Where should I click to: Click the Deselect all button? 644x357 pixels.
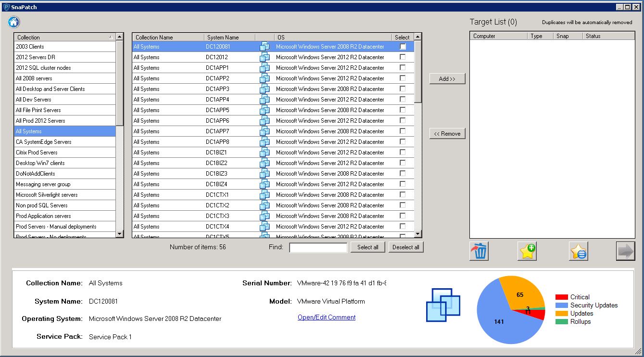[406, 247]
